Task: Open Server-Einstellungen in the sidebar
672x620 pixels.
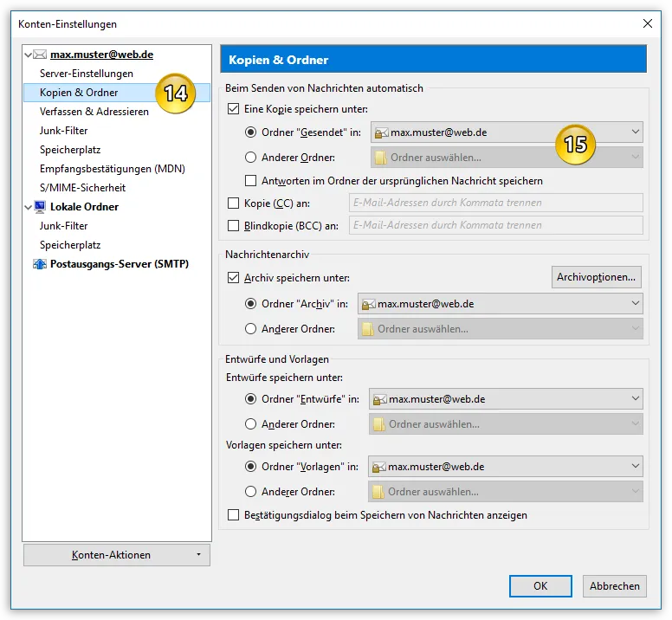Action: point(87,74)
